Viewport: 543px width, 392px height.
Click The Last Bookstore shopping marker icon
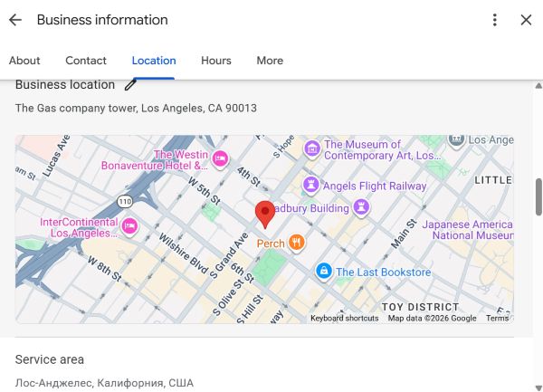click(x=324, y=272)
